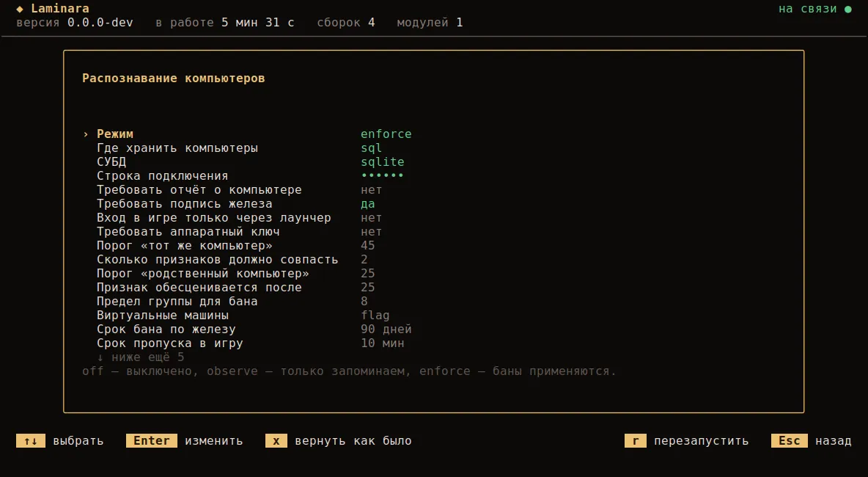Click the «модулей 1» counter
Screen dimensions: 868x477
click(x=430, y=23)
